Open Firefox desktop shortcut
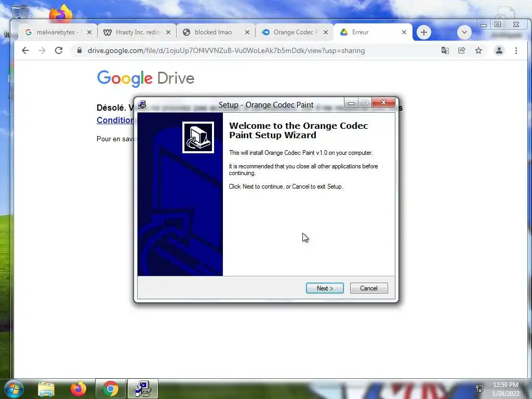This screenshot has height=399, width=532. (61, 13)
